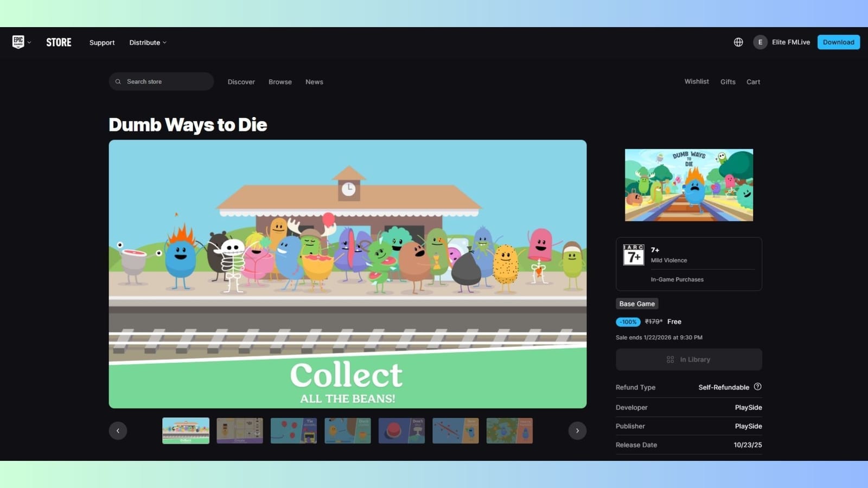
Task: Go to the Cart
Action: (x=754, y=81)
